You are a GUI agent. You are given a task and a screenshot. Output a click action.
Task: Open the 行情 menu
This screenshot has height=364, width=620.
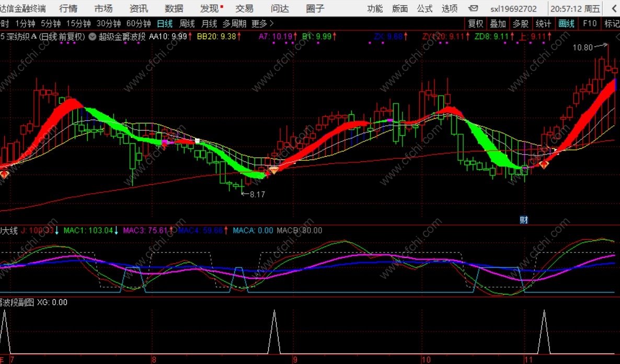point(68,8)
